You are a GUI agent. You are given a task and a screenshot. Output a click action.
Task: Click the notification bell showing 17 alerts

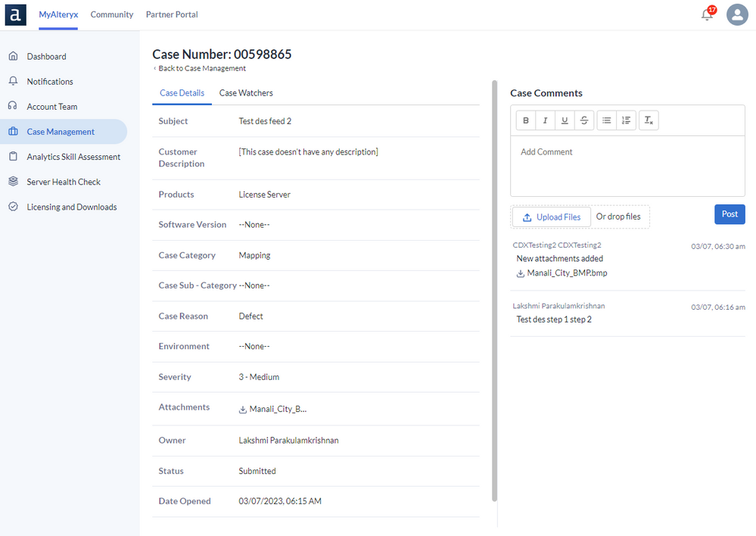point(707,14)
